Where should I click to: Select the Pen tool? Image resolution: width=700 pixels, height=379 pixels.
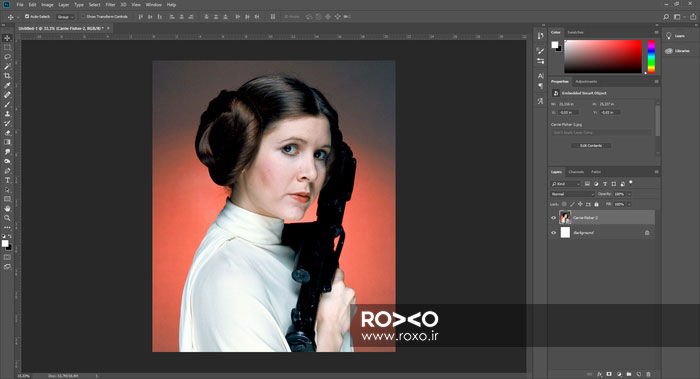coord(7,171)
